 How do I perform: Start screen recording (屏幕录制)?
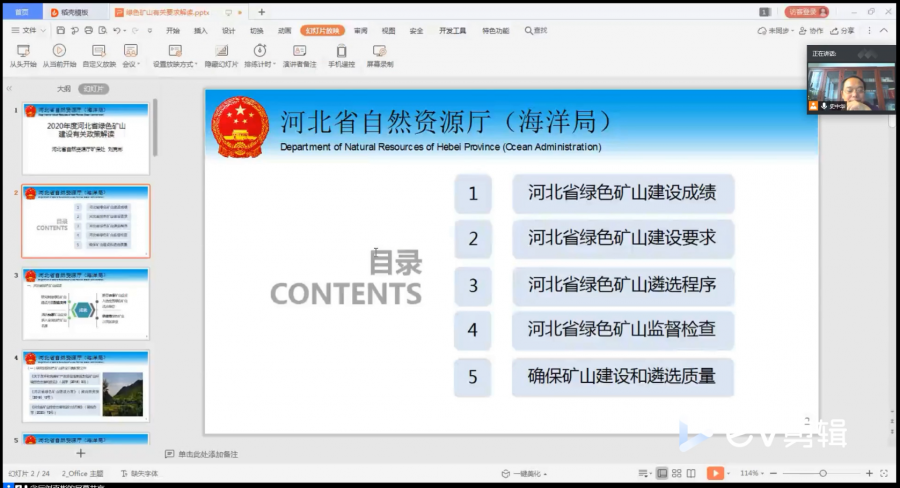click(379, 56)
